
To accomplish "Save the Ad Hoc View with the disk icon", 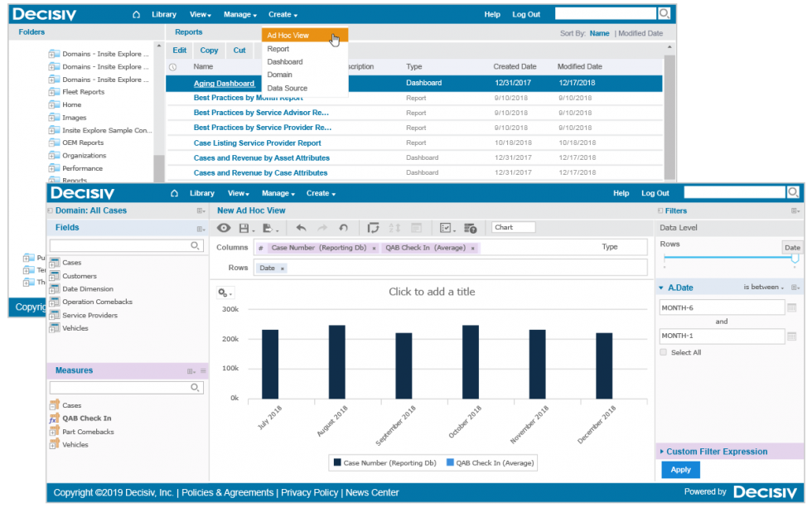I will [244, 227].
